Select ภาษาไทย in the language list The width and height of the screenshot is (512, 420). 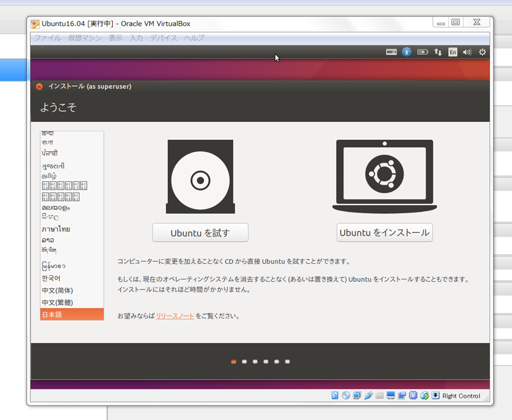point(72,229)
